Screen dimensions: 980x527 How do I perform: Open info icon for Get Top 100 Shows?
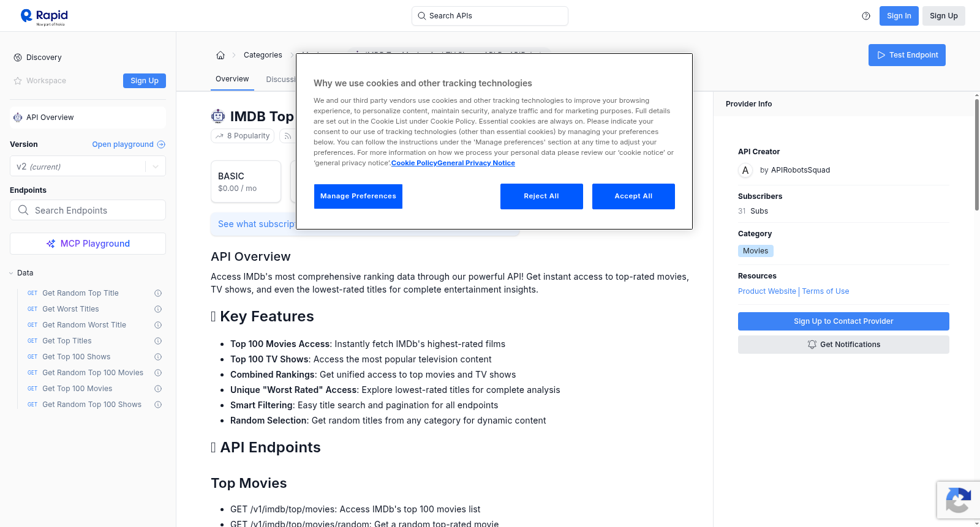pyautogui.click(x=158, y=357)
